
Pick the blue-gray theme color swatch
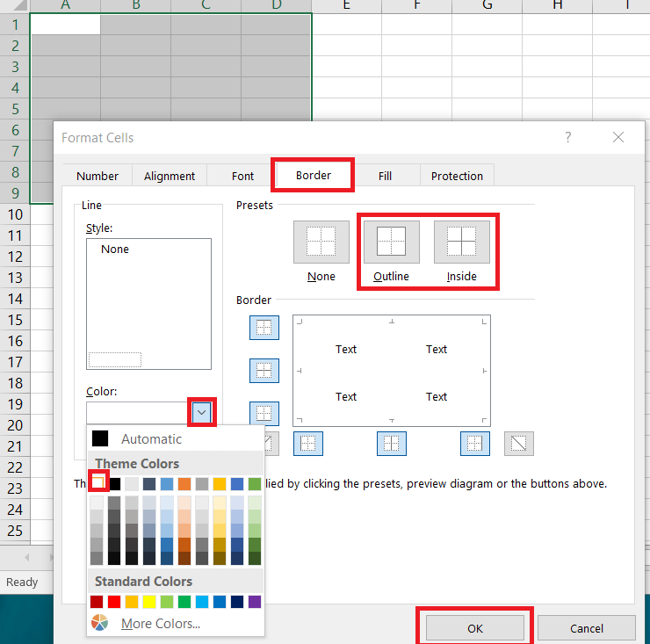(x=149, y=483)
